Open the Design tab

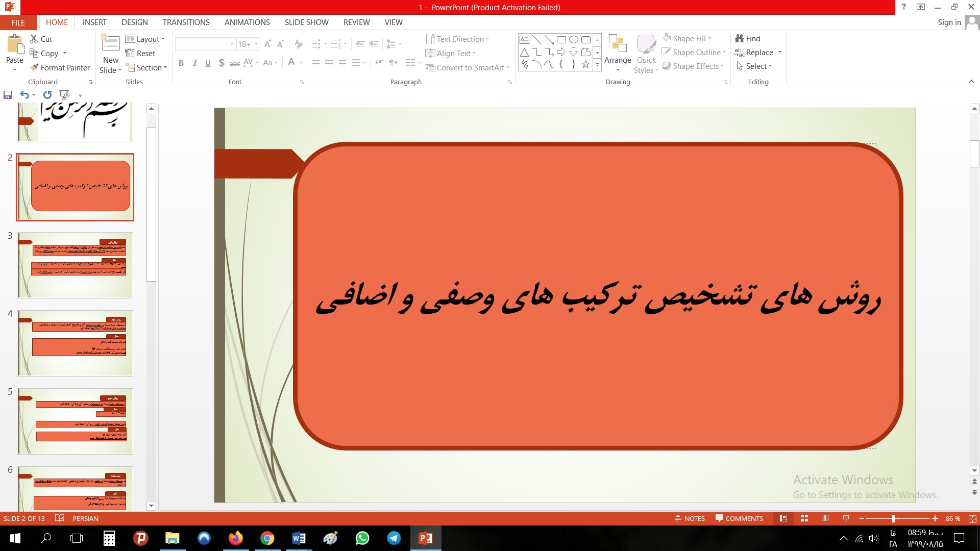pyautogui.click(x=135, y=22)
